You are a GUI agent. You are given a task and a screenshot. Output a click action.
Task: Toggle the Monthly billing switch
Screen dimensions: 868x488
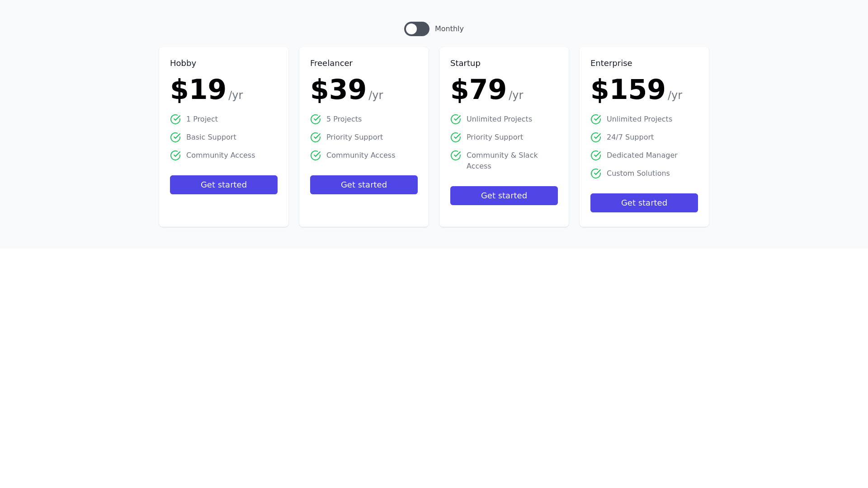[416, 29]
